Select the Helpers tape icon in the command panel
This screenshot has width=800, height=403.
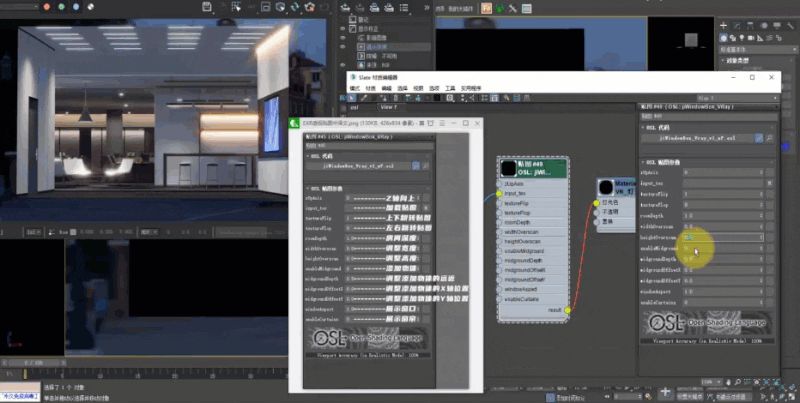click(x=760, y=38)
